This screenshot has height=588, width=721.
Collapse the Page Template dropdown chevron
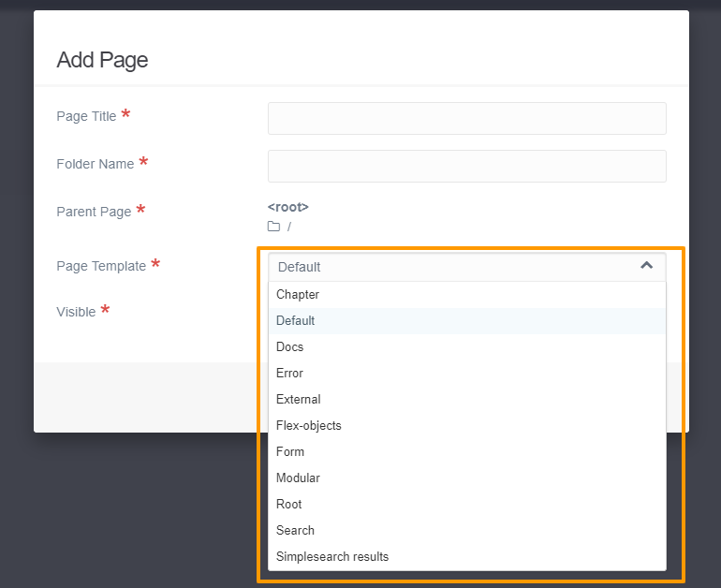tap(646, 265)
